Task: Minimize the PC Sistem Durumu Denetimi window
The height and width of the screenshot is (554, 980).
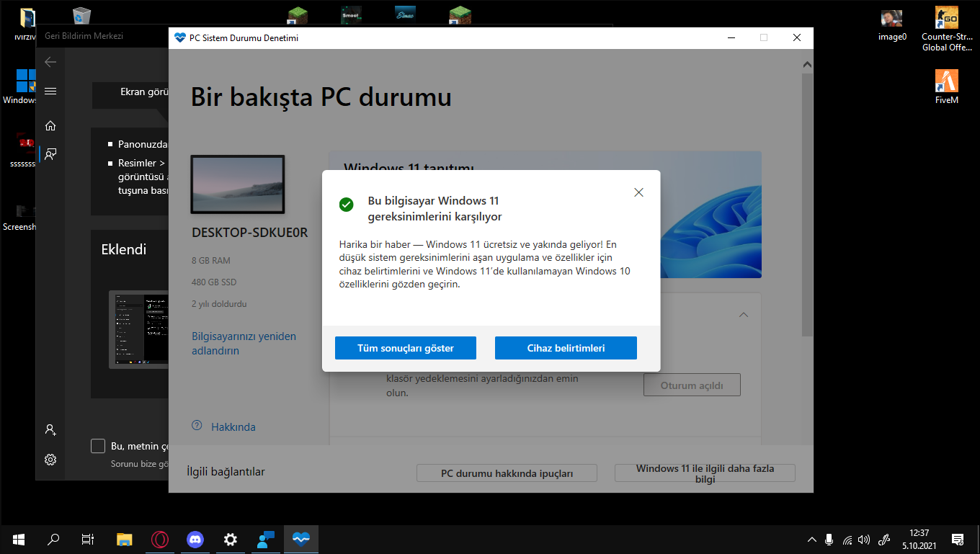Action: pyautogui.click(x=731, y=37)
